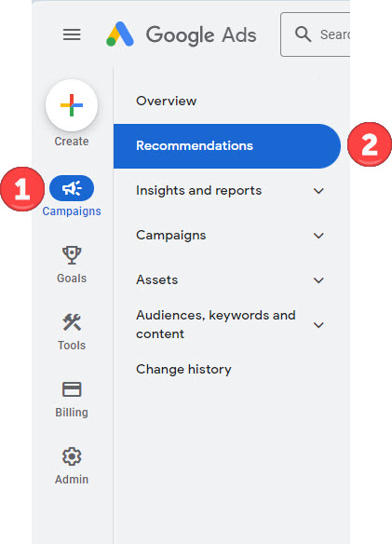Click the Google Ads wordmark text
Image resolution: width=392 pixels, height=544 pixels.
click(x=201, y=35)
